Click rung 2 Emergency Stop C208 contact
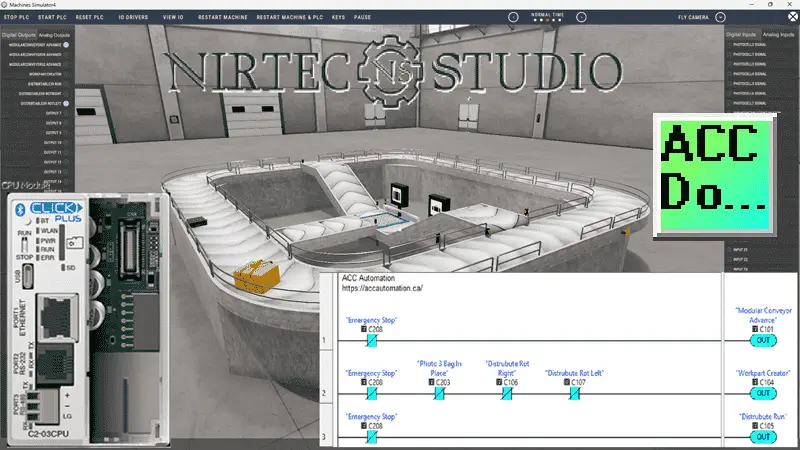 pos(371,393)
